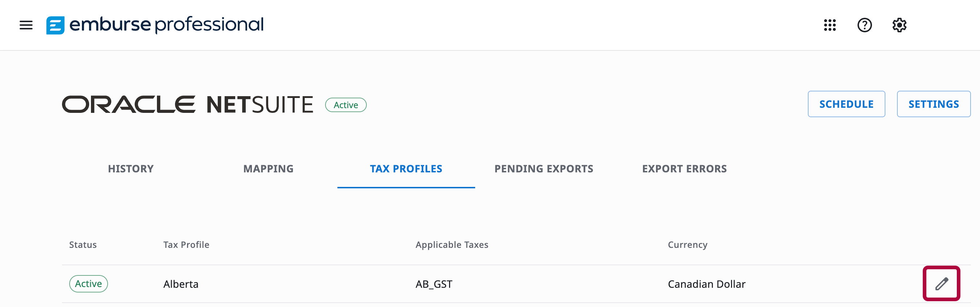Click the blue Settings button

point(933,104)
